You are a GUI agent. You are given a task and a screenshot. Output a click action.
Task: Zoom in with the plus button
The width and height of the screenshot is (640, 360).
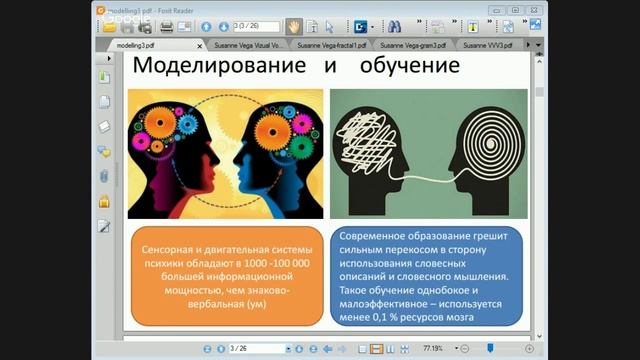529,349
